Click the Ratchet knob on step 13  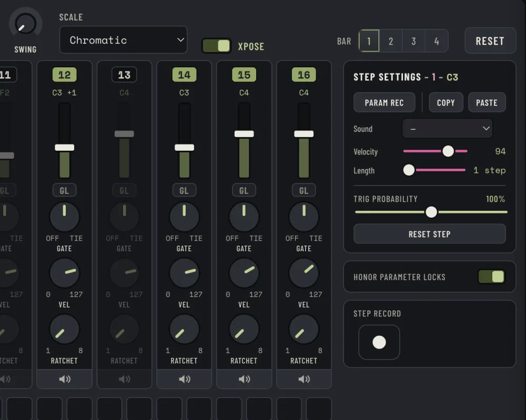pos(124,329)
